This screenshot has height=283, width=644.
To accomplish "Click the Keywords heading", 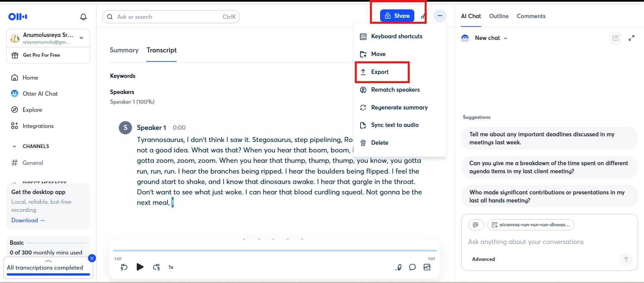I will (x=123, y=76).
